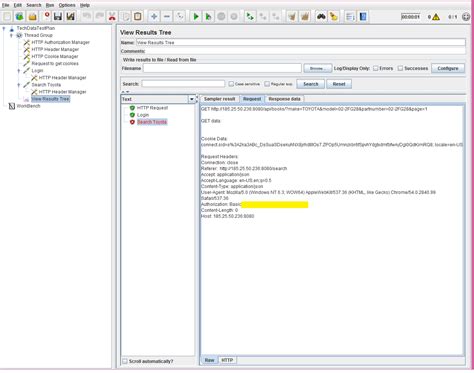Screen dimensions: 474x373
Task: Open the Text renderer dropdown
Action: tap(192, 99)
